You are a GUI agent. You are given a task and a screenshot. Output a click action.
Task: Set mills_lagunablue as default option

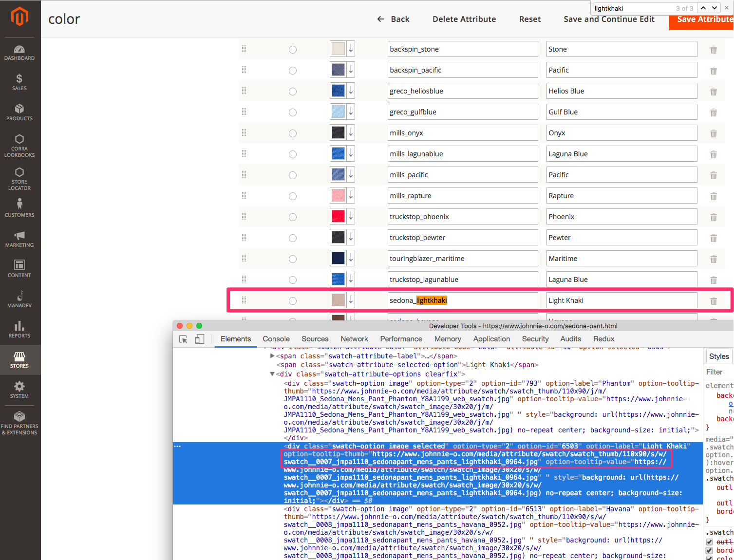tap(293, 154)
